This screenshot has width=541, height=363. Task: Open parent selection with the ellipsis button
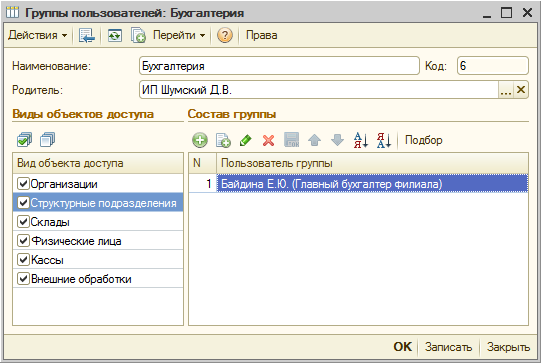click(506, 90)
